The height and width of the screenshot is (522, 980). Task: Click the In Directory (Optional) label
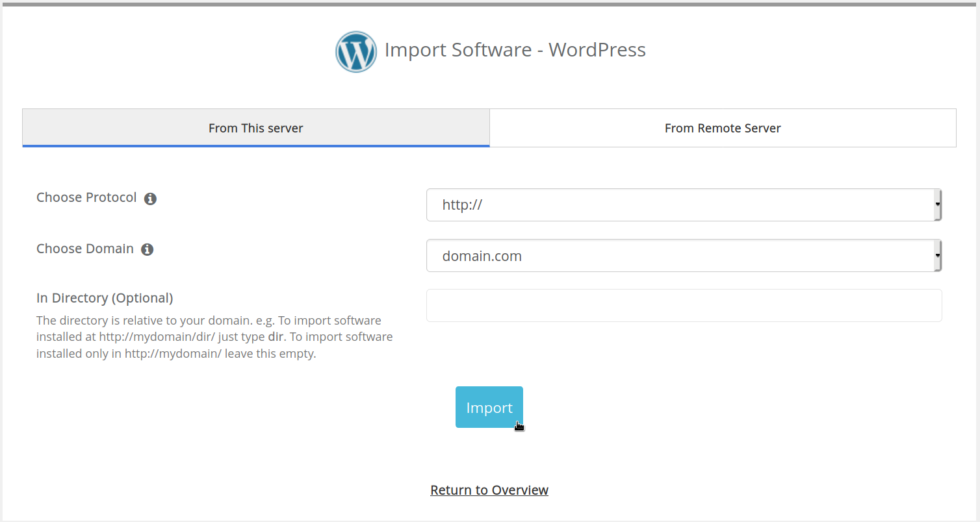[x=105, y=298]
